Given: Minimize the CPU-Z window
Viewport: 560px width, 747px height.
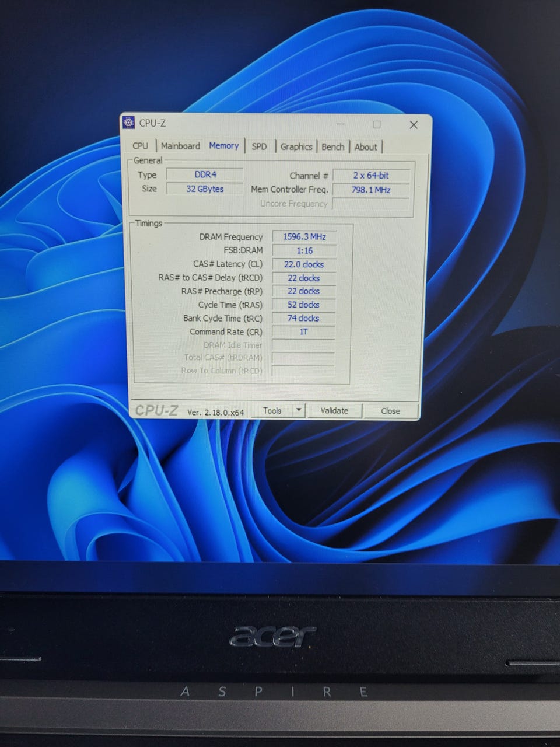Looking at the screenshot, I should click(341, 124).
